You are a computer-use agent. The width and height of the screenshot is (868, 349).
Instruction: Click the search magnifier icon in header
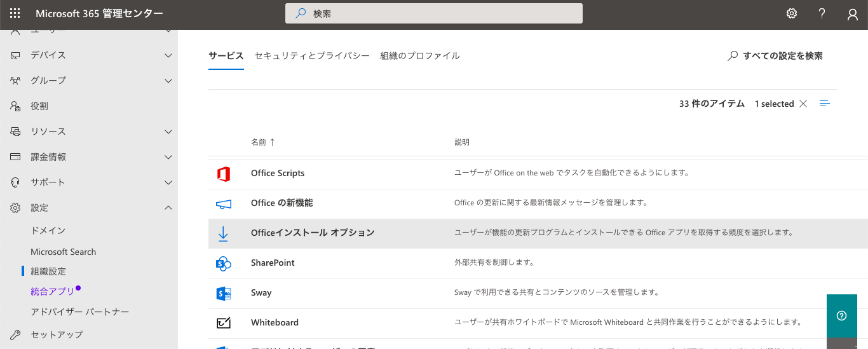(x=301, y=13)
